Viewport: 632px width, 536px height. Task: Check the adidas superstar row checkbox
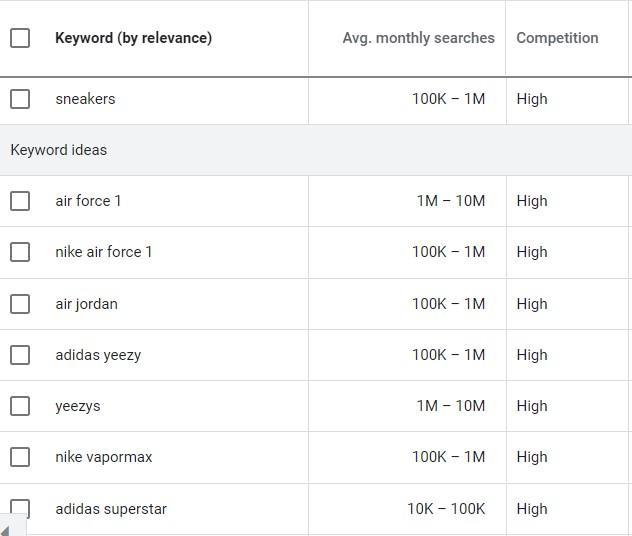pyautogui.click(x=20, y=508)
